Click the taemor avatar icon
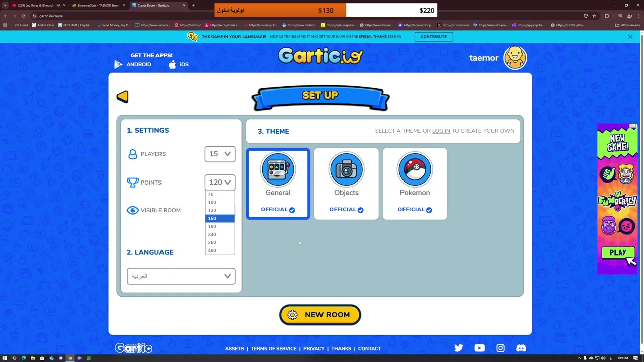 click(x=515, y=58)
